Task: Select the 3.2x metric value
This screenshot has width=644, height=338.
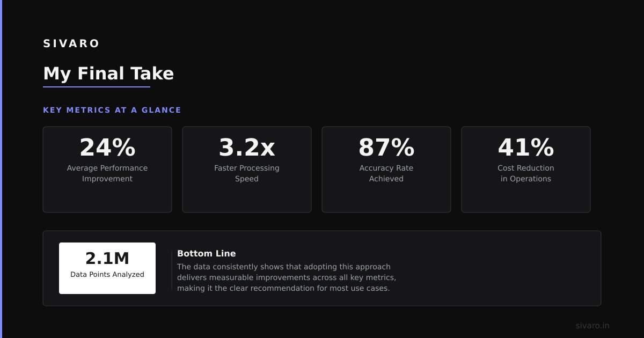Action: tap(247, 148)
